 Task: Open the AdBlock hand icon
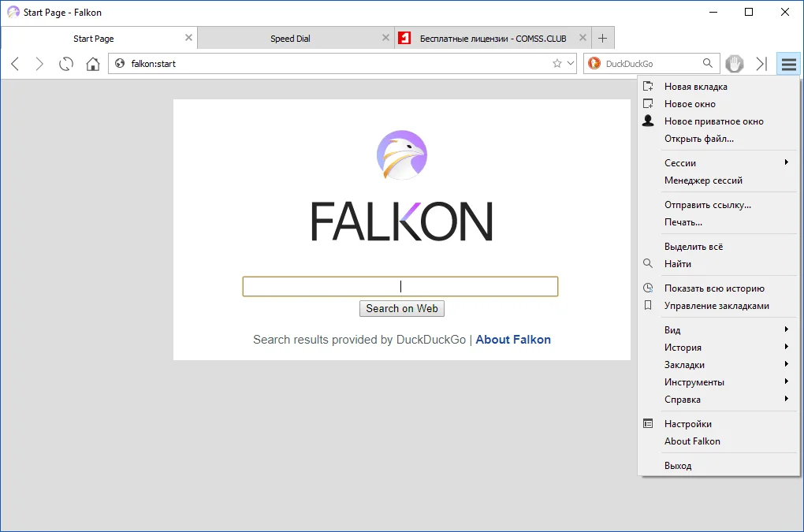point(735,64)
